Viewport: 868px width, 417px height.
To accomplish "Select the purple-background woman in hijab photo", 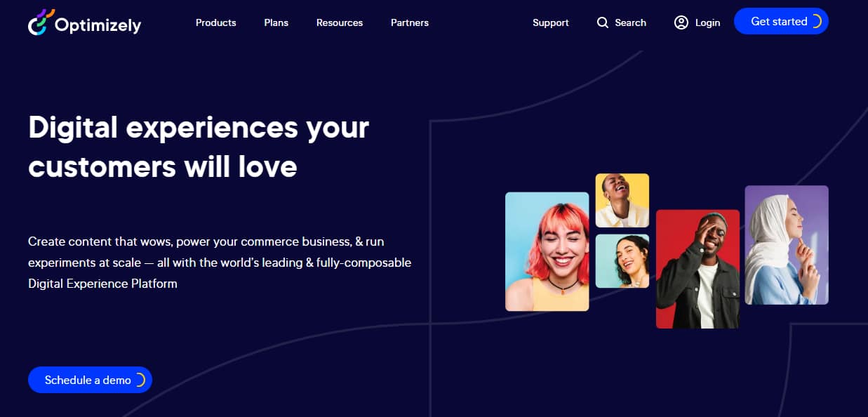I will pos(786,244).
